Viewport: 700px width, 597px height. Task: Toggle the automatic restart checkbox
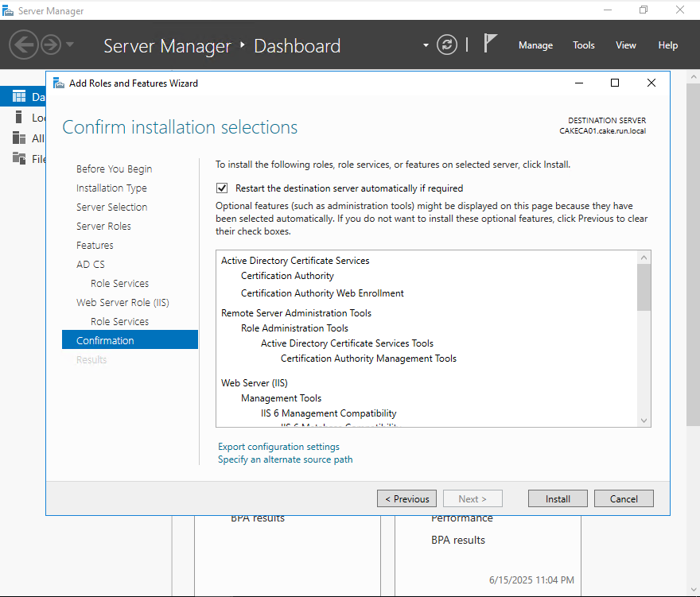click(222, 188)
